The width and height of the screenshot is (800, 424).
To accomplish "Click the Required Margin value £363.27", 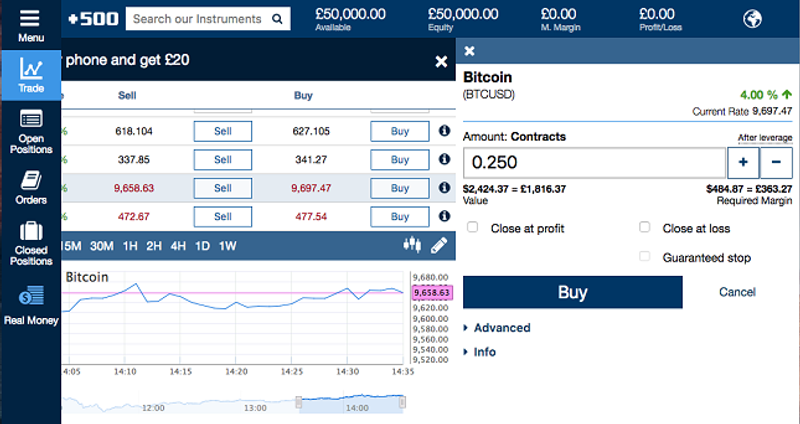I will coord(749,189).
